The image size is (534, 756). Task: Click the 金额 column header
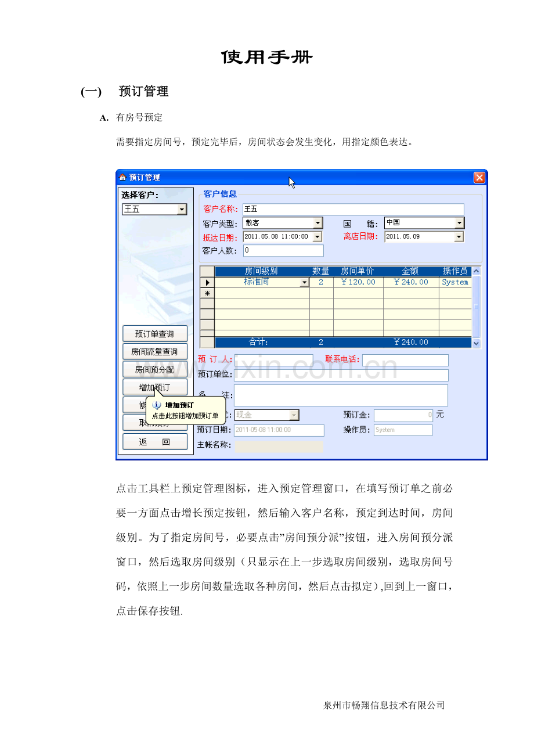[410, 271]
